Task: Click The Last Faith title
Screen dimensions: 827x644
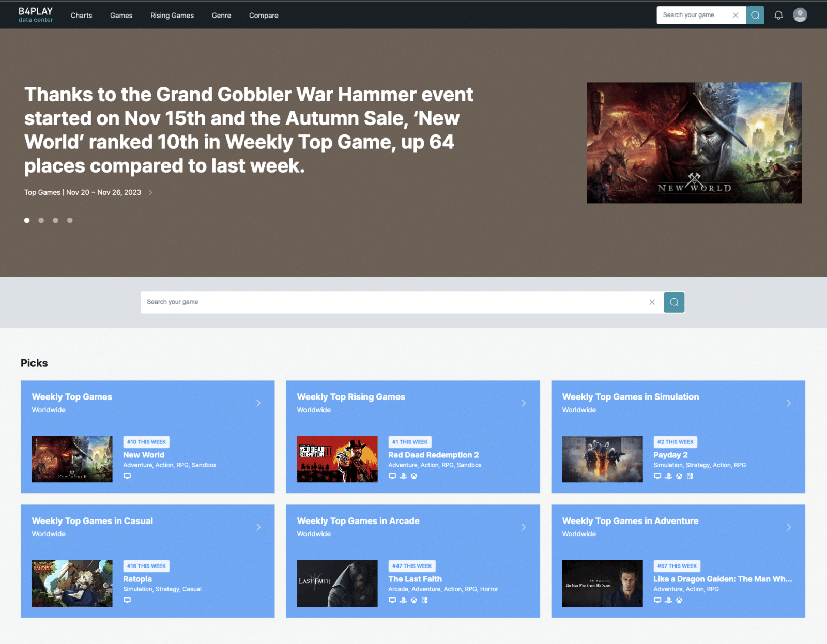Action: pyautogui.click(x=415, y=579)
